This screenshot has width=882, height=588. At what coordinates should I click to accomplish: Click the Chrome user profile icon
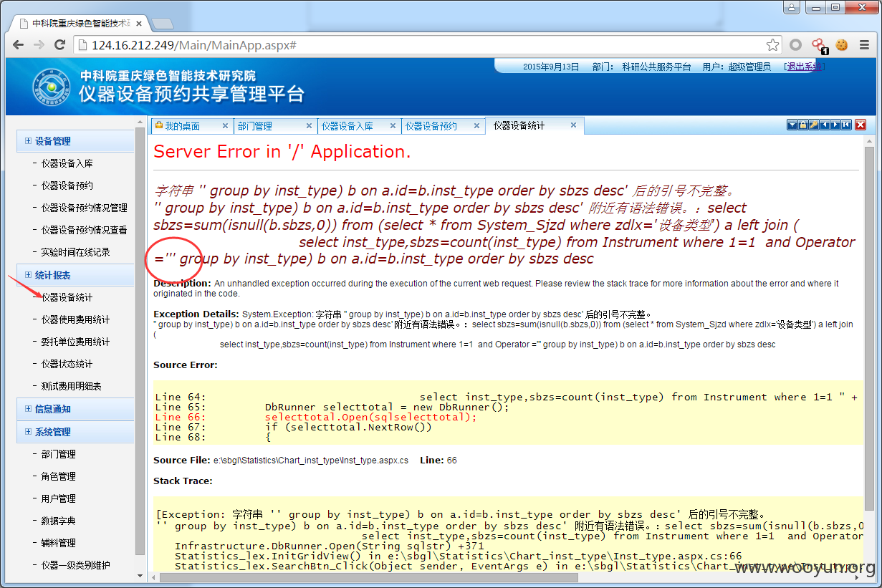(791, 7)
